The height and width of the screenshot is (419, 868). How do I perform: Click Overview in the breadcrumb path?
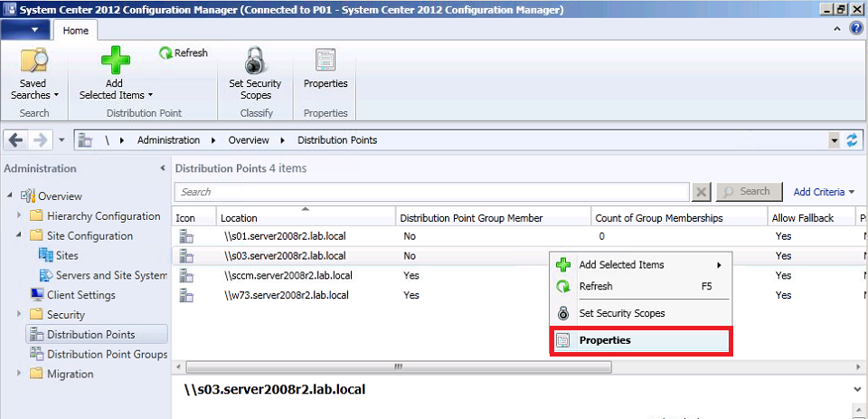(x=249, y=140)
